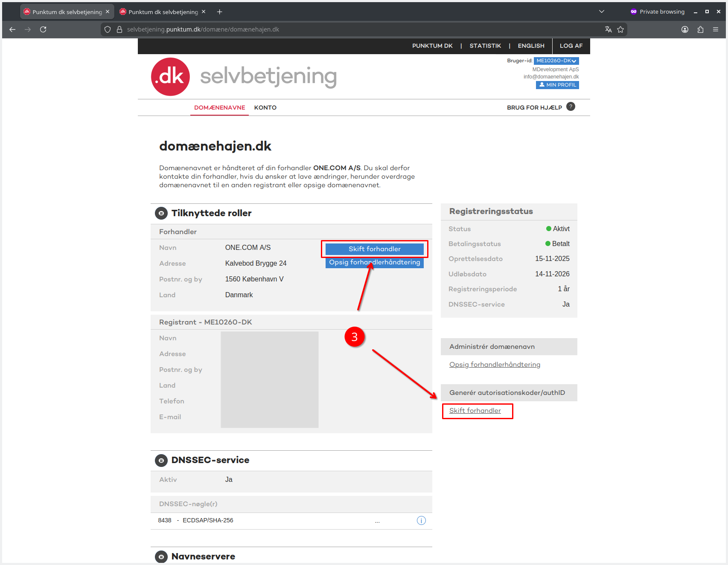Open the Firefox account icon

pos(685,29)
